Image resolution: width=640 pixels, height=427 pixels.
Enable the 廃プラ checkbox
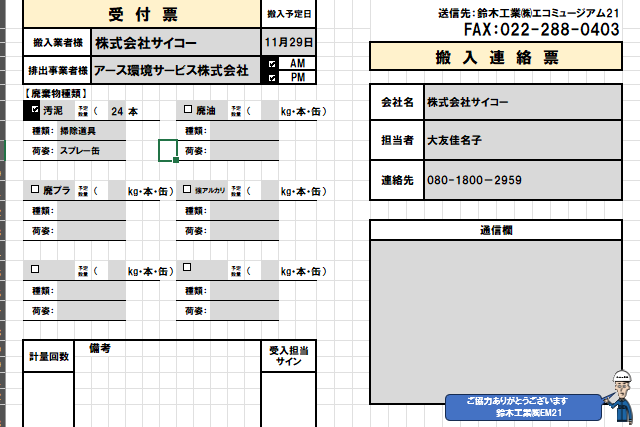[x=35, y=189]
